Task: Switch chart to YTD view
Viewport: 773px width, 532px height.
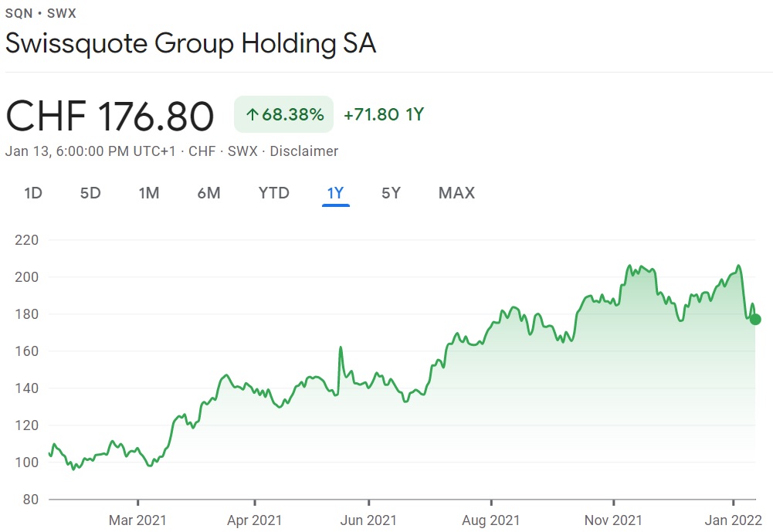Action: 273,193
